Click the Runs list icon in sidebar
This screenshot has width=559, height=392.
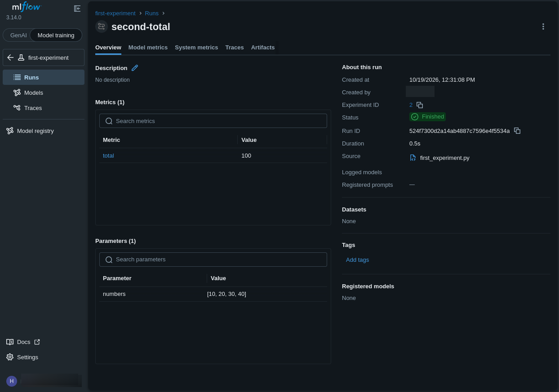click(17, 77)
